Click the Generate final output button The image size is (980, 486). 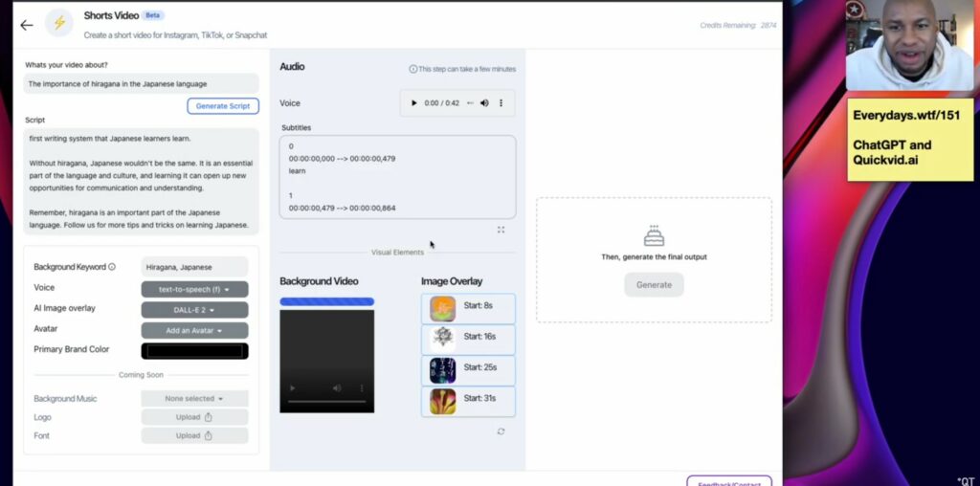pos(654,285)
